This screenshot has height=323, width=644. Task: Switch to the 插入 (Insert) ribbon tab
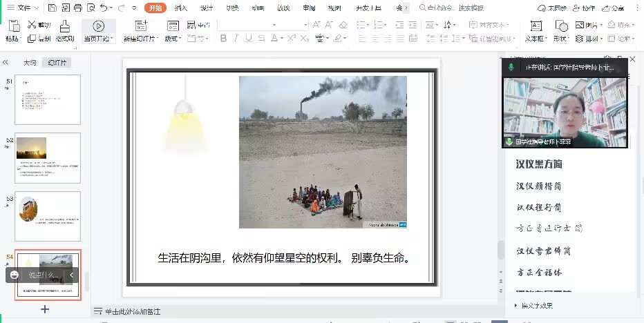point(181,8)
